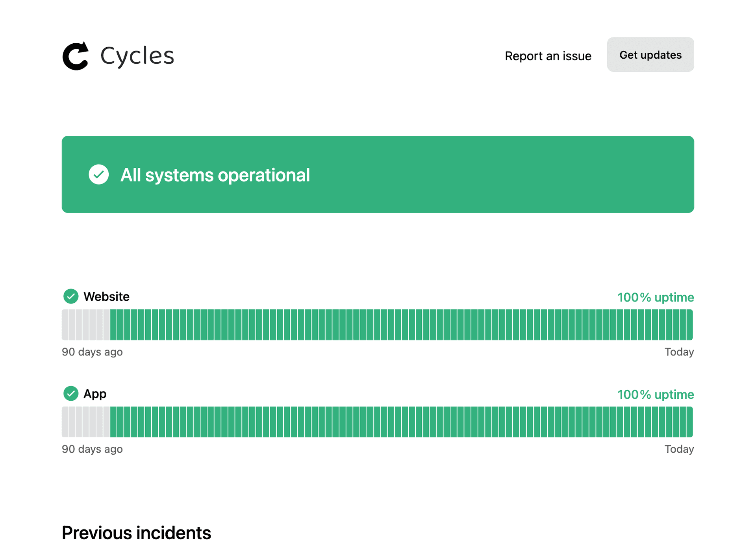Click the green check icon beside App

click(x=71, y=394)
